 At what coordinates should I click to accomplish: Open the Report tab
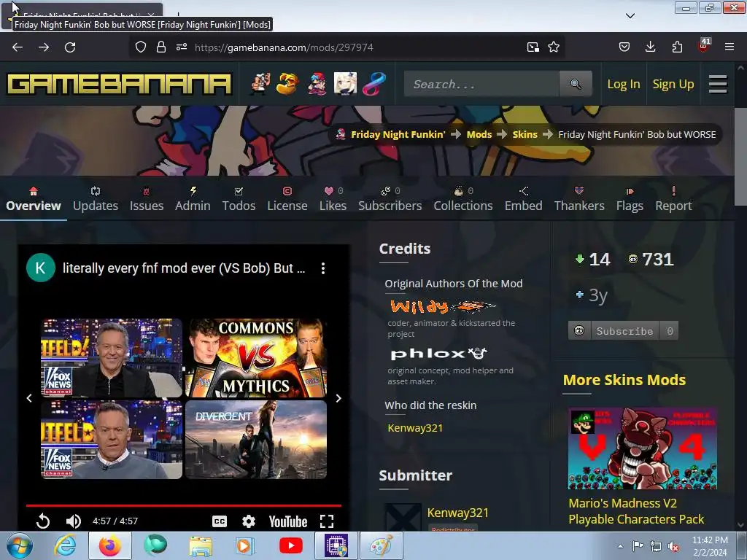673,199
